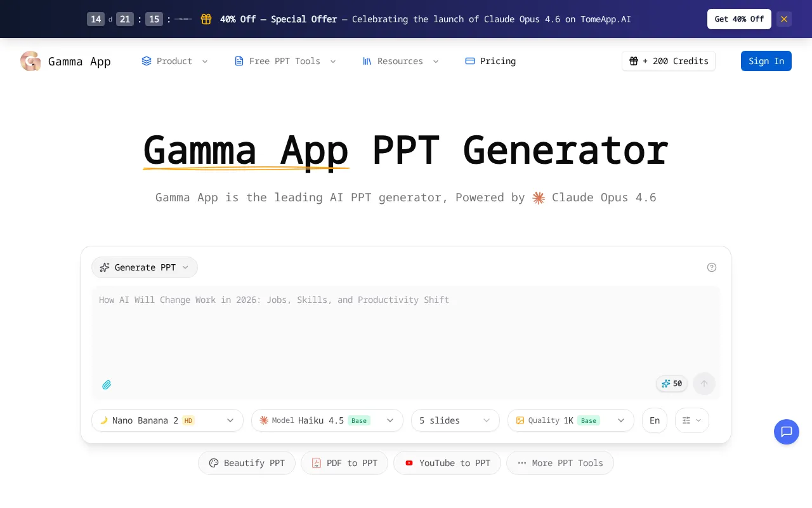The image size is (812, 508).
Task: Click the countdown days value 14
Action: (x=96, y=19)
